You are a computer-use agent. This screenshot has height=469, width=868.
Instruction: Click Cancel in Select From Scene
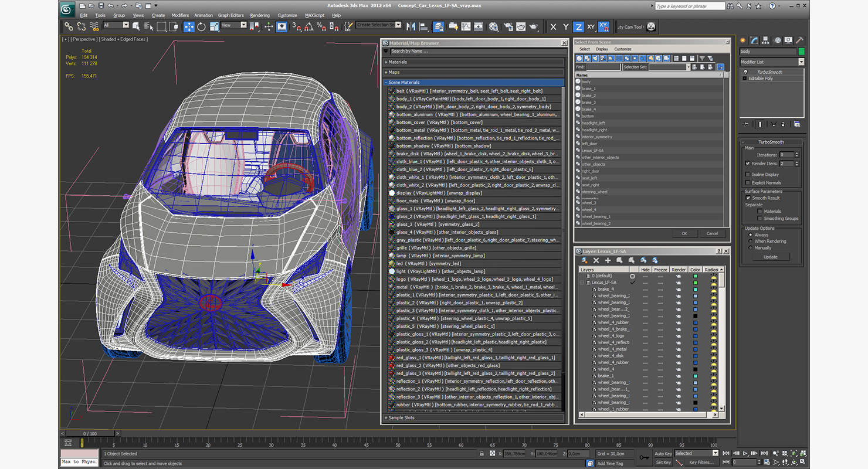(x=712, y=233)
